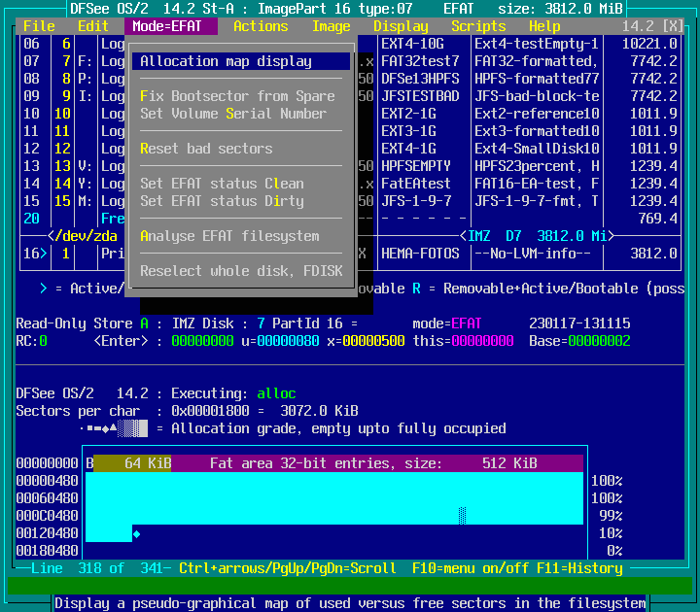This screenshot has height=612, width=700.
Task: Run Analyse EFAT filesystem
Action: pos(229,236)
